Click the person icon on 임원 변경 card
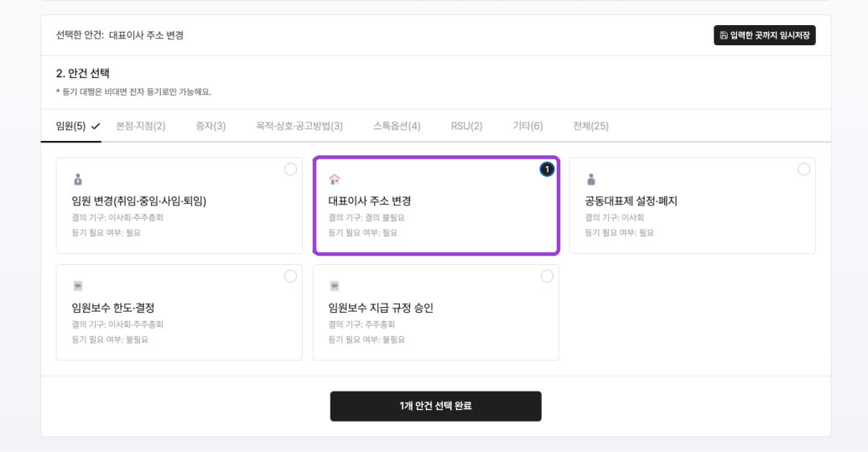Screen dimensions: 868x452 click(x=78, y=179)
